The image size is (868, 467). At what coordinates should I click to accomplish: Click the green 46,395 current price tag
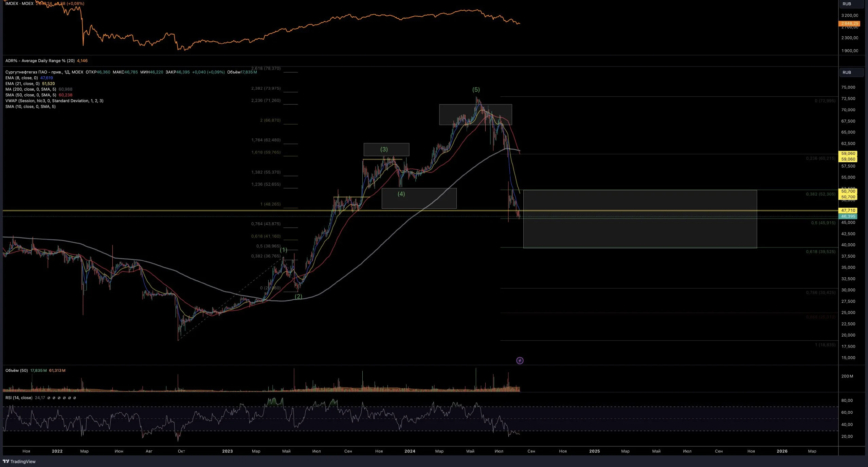point(848,216)
